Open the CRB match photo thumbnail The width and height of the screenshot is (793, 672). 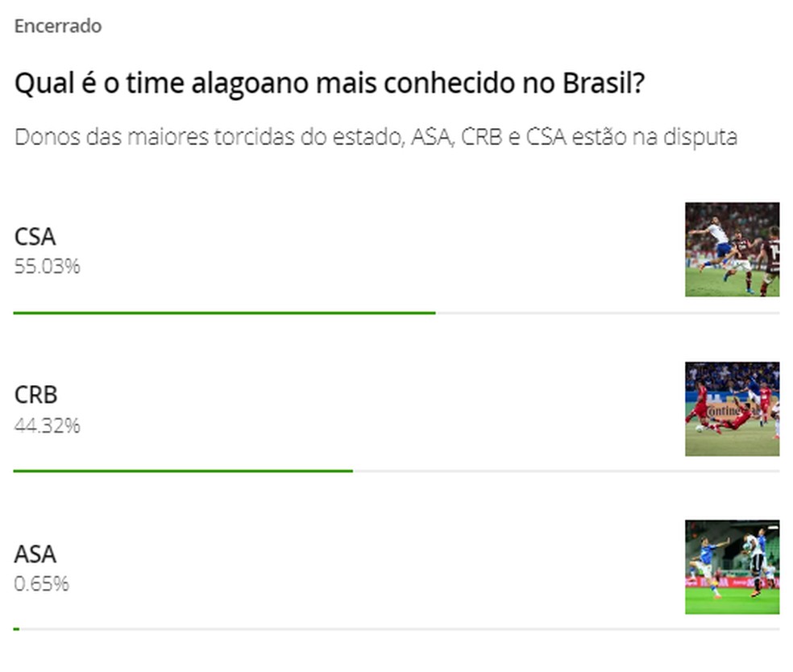point(732,409)
